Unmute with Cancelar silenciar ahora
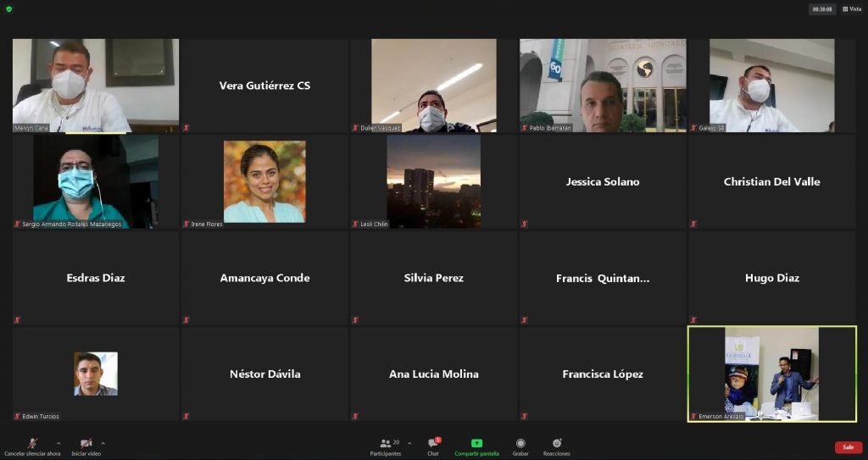 click(x=32, y=445)
